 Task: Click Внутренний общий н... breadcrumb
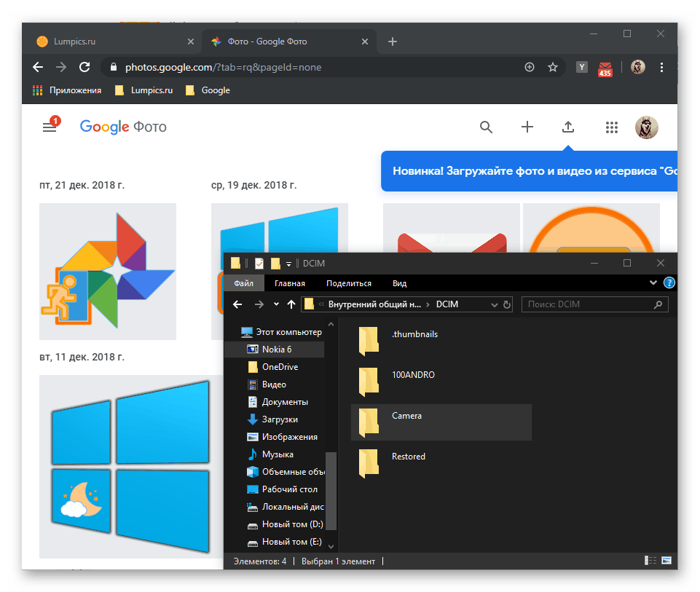point(374,304)
